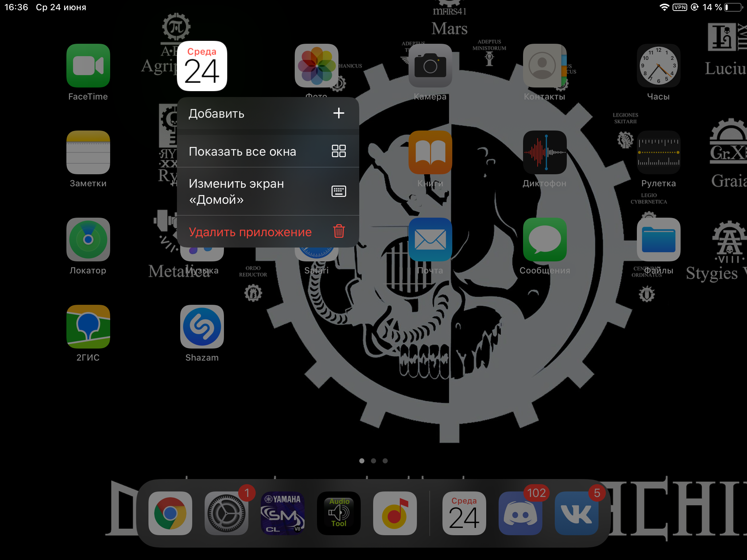
Task: Tap the VPN indicator in status bar
Action: coord(680,7)
